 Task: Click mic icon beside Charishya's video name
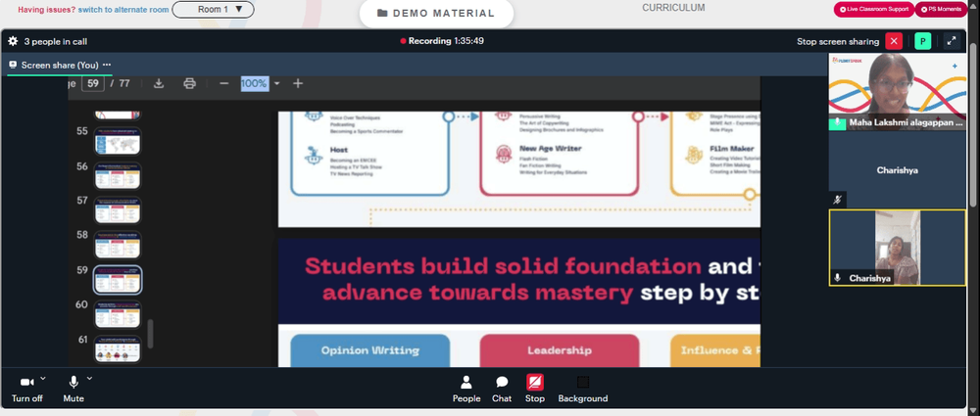pos(838,278)
